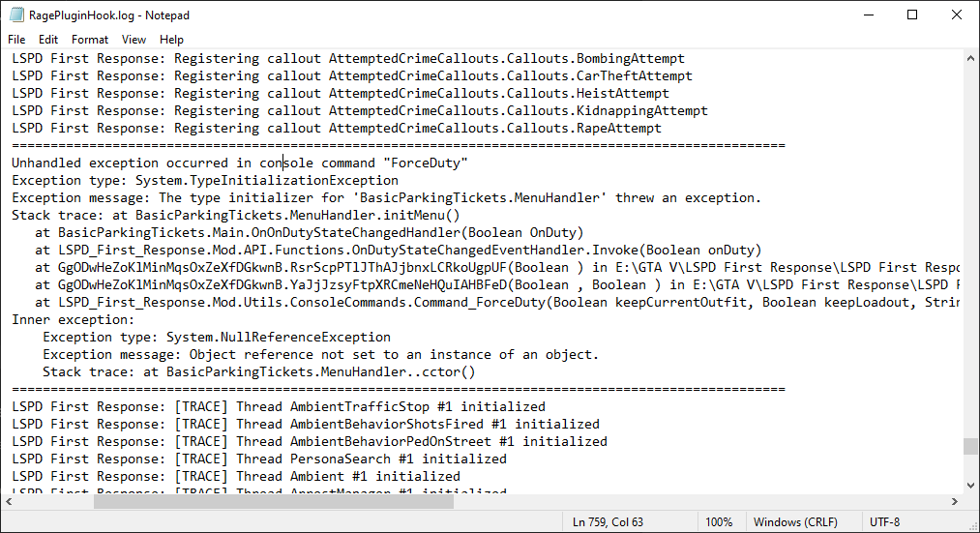The image size is (980, 533).
Task: Click the vertical scrollbar thumb
Action: pyautogui.click(x=970, y=446)
